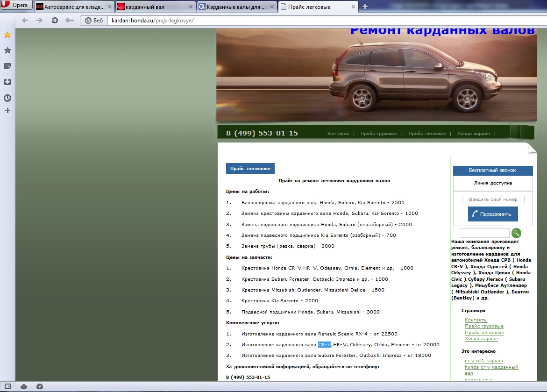This screenshot has width=547, height=392.
Task: Click the blue Перезвонить callback button
Action: pyautogui.click(x=493, y=214)
